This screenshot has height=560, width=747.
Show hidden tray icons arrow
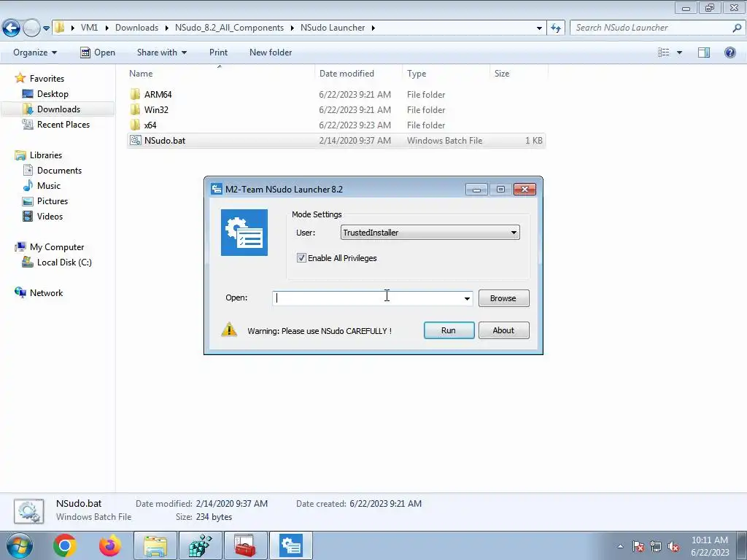tap(620, 546)
